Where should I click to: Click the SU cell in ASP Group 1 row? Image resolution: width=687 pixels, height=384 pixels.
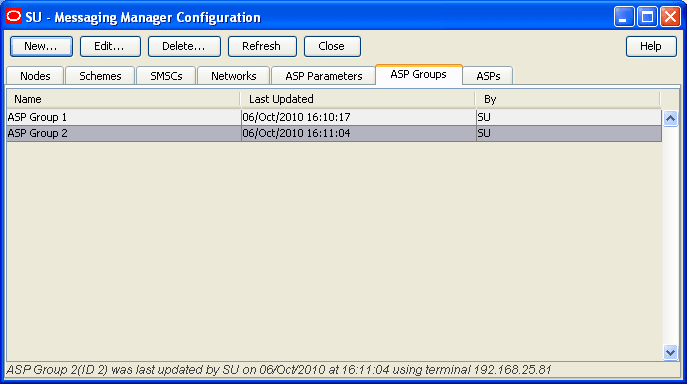pos(569,117)
